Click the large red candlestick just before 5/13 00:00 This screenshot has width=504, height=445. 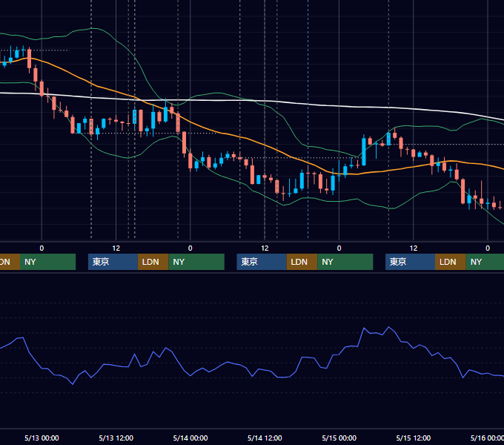tap(29, 59)
